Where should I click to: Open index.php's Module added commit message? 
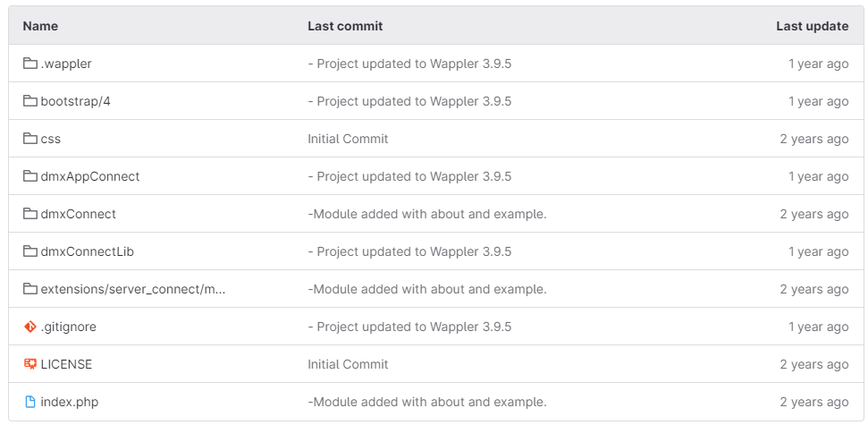(x=427, y=402)
